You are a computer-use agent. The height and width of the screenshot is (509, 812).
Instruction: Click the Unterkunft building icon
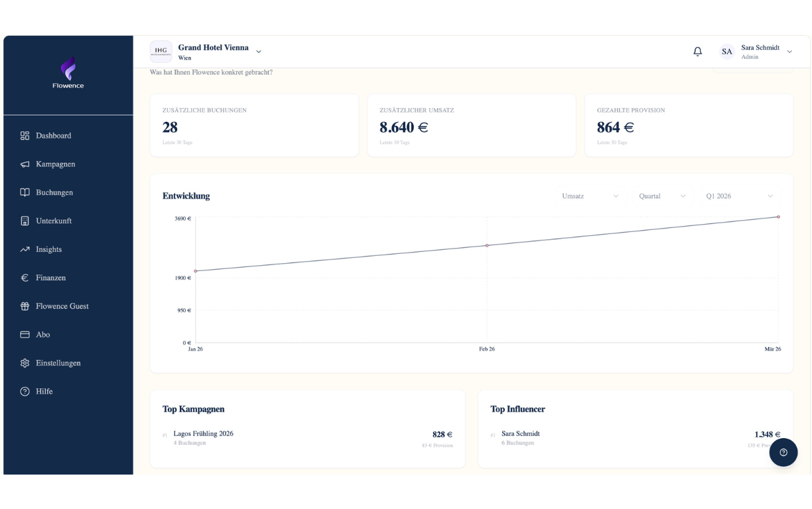25,221
